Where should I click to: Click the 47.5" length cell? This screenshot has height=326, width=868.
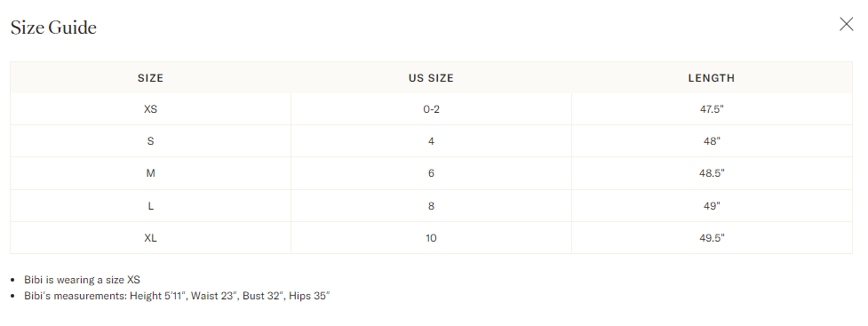(x=712, y=109)
